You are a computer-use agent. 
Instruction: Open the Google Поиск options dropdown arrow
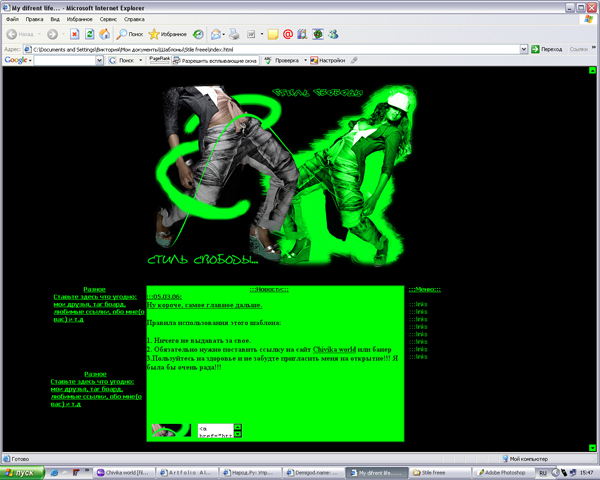[x=140, y=60]
